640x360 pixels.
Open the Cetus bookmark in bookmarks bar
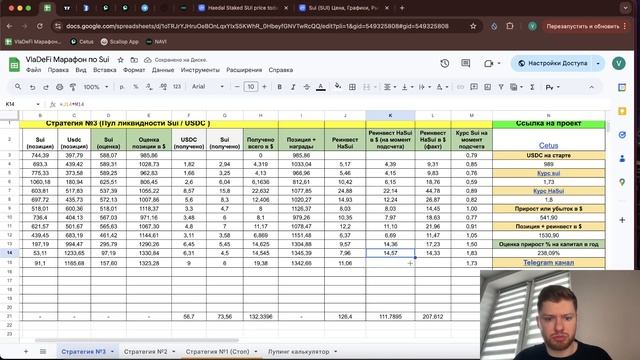[x=82, y=42]
